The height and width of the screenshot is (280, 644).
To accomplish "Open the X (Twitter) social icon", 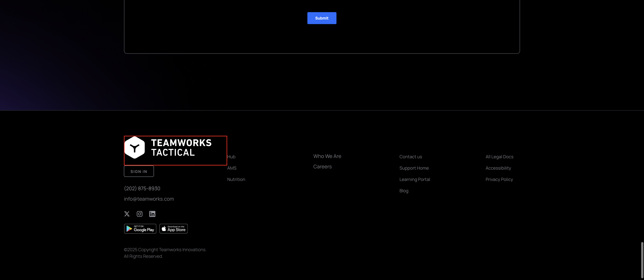I will (x=127, y=214).
